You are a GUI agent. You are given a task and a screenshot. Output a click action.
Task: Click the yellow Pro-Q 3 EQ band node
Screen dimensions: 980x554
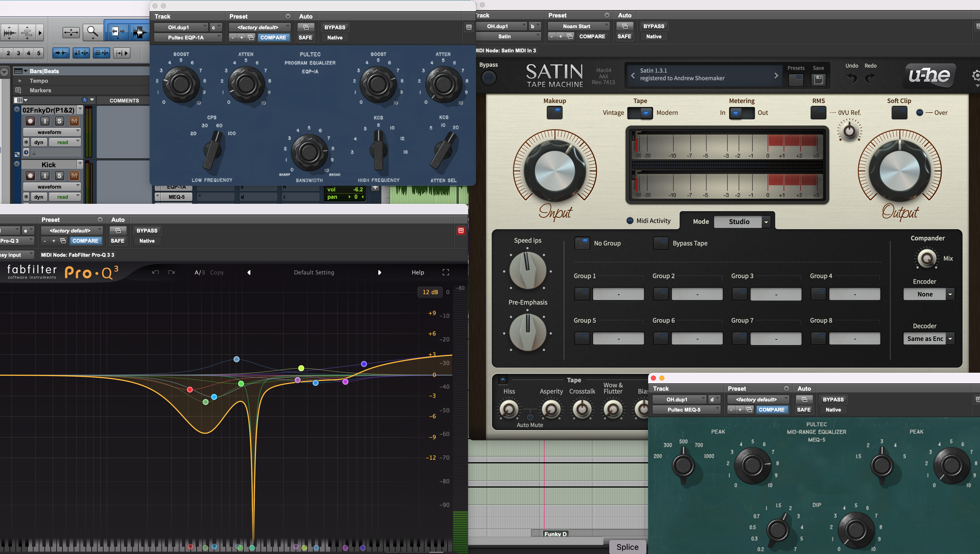[301, 368]
